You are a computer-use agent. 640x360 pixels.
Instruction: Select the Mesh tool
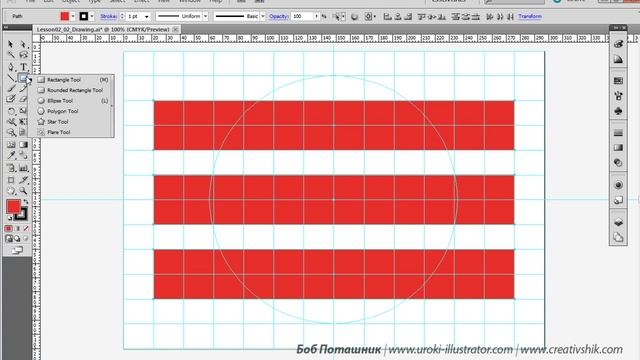tap(11, 145)
